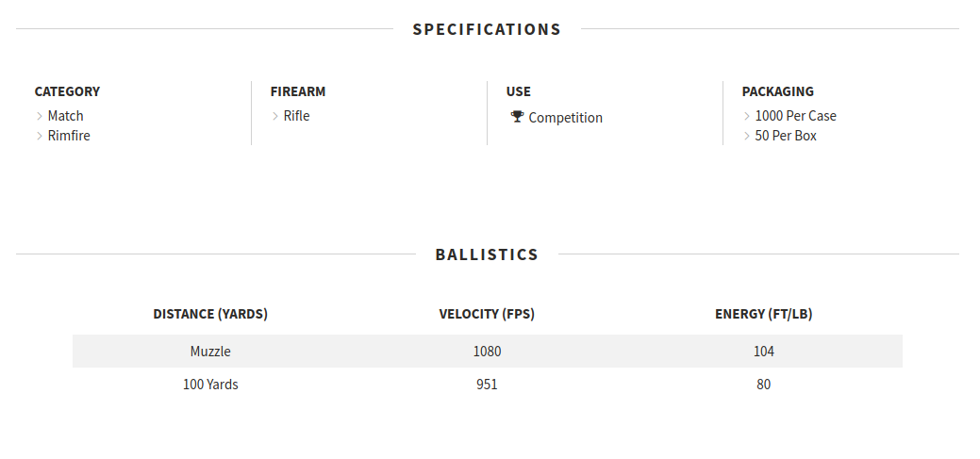Click the muzzle velocity value 1080
This screenshot has width=980, height=459.
click(487, 352)
